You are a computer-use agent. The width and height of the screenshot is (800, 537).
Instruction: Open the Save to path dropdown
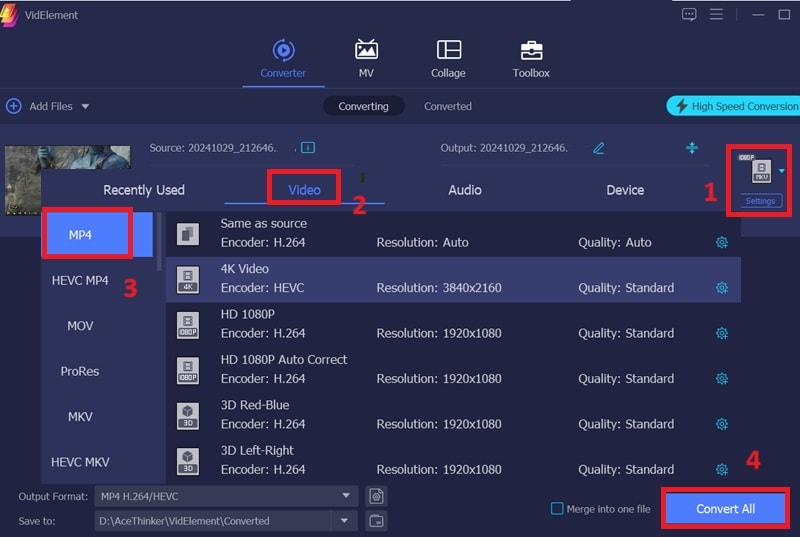344,521
